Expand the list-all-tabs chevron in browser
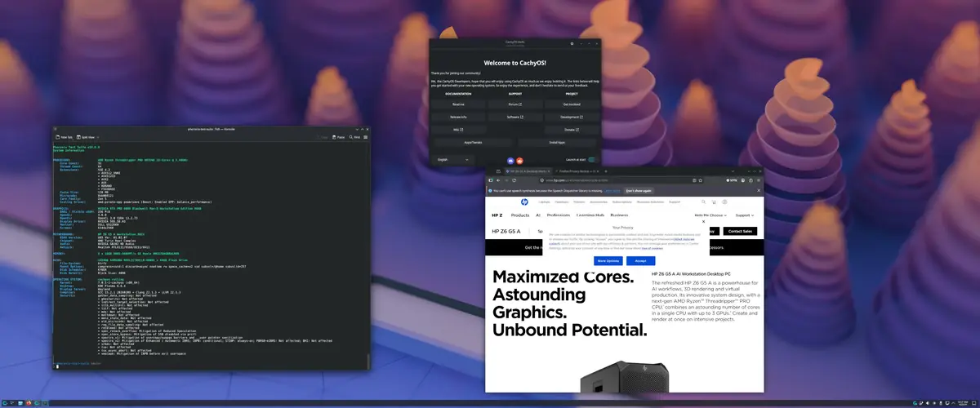 (x=733, y=171)
